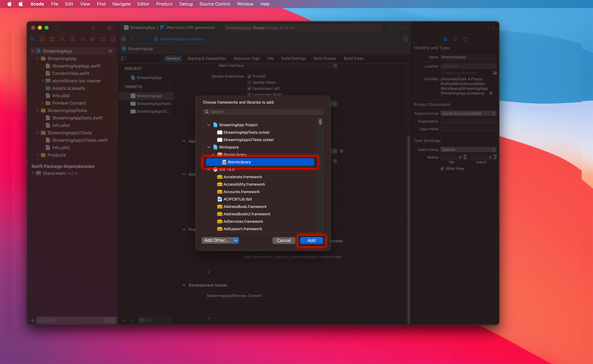Viewport: 593px width, 364px height.
Task: Open the Report navigator icon
Action: pos(113,39)
